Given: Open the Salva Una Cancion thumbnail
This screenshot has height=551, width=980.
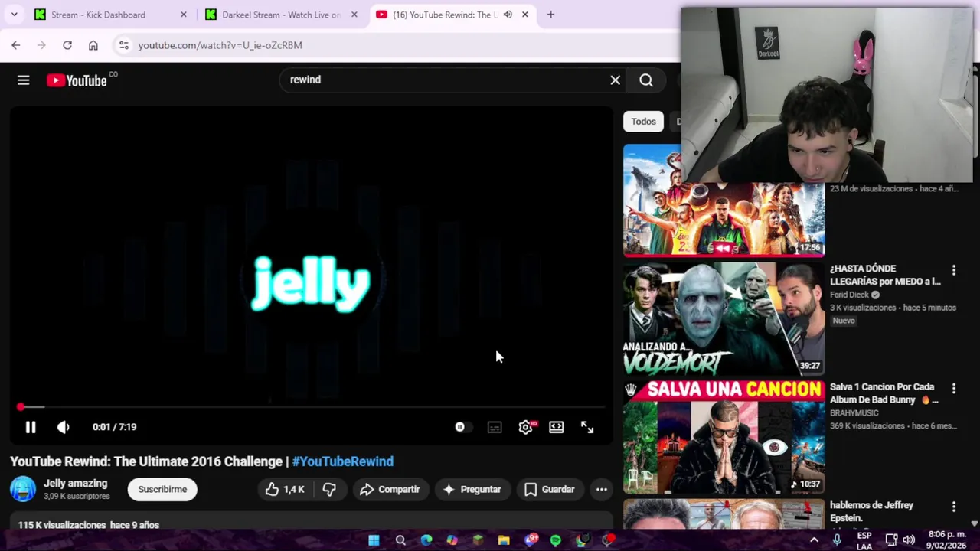Looking at the screenshot, I should coord(724,437).
